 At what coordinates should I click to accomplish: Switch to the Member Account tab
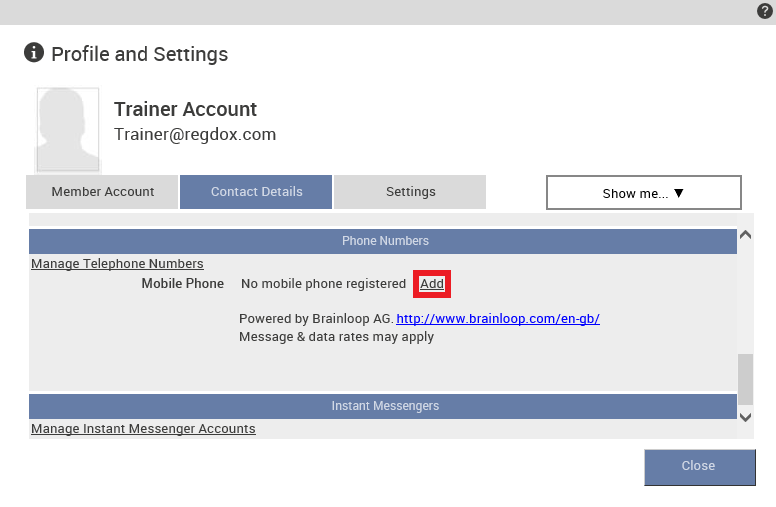tap(102, 192)
